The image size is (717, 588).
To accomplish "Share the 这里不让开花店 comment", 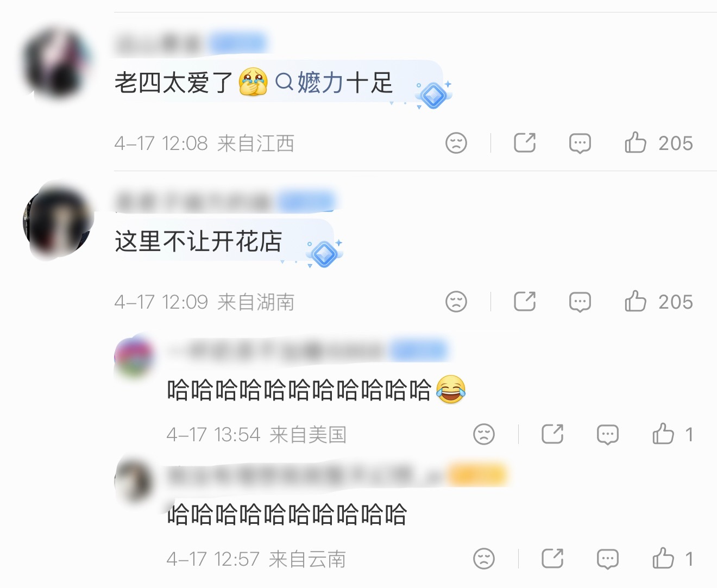I will coord(525,301).
